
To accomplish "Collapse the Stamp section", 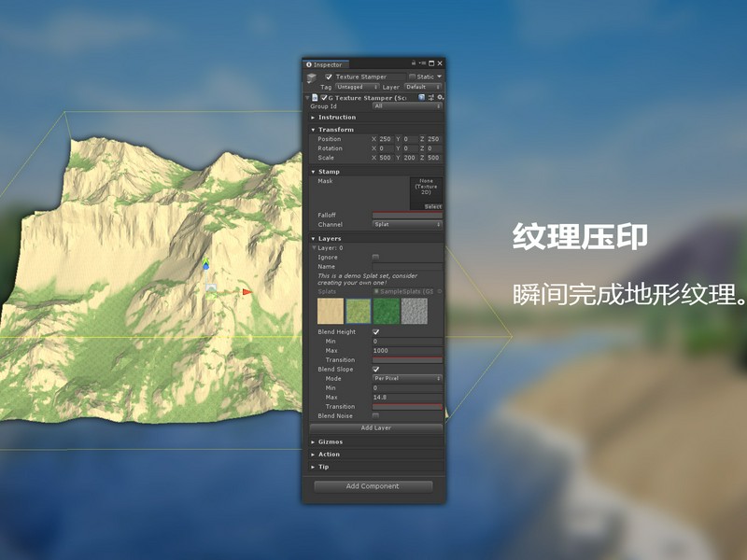I will coord(376,172).
